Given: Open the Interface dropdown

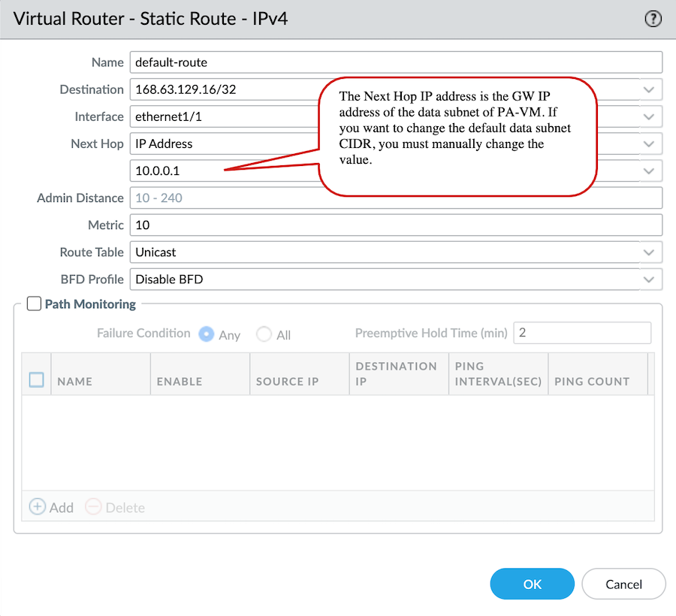Looking at the screenshot, I should 648,117.
